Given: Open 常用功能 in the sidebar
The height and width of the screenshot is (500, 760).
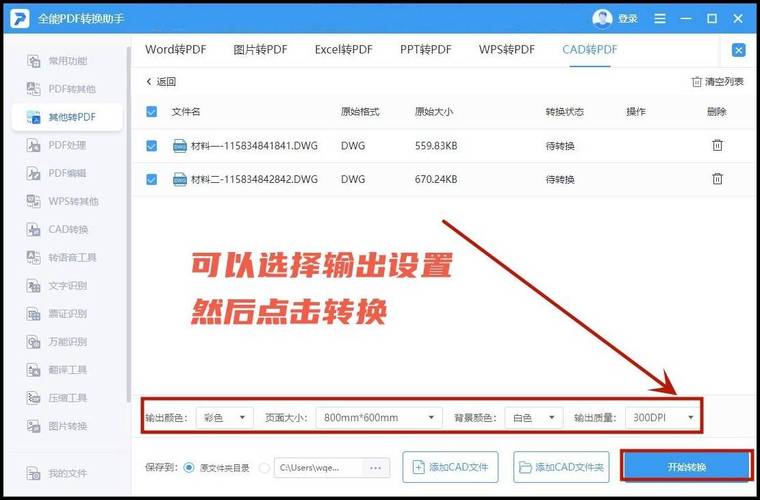Looking at the screenshot, I should [x=57, y=61].
